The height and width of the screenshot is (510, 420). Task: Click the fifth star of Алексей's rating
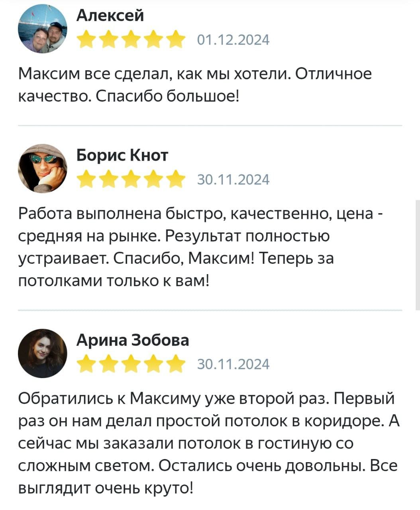coord(174,40)
